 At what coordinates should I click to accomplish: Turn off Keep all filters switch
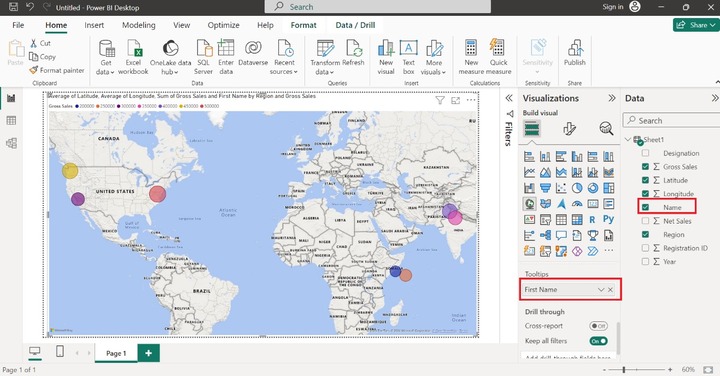coord(598,341)
